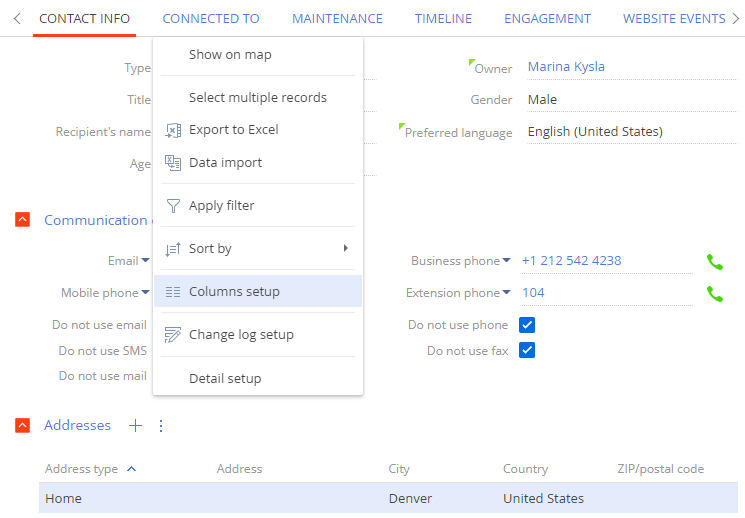Click business phone number +1 212 542 4238
The image size is (745, 518).
572,261
